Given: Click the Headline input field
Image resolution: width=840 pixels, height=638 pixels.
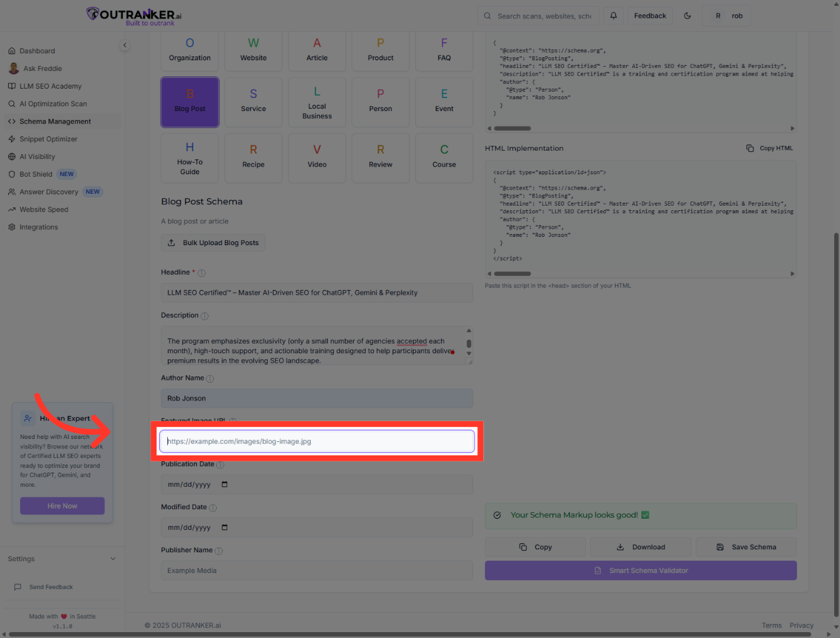Looking at the screenshot, I should [x=317, y=293].
